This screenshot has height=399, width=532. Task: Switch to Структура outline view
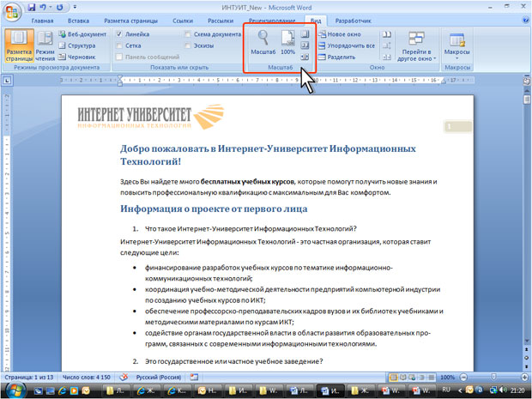pyautogui.click(x=77, y=45)
